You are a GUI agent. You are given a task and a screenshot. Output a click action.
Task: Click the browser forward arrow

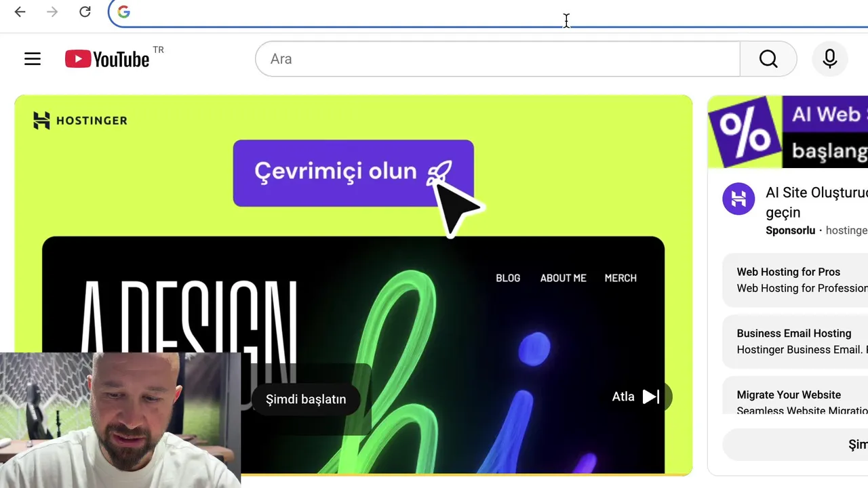(52, 12)
